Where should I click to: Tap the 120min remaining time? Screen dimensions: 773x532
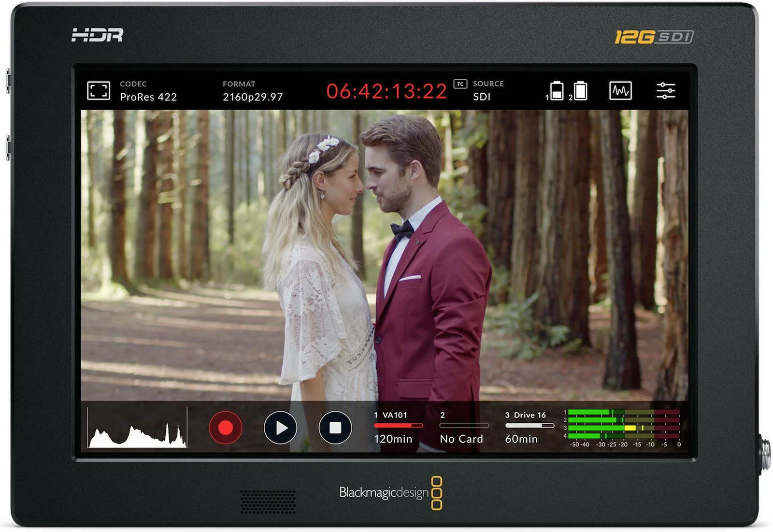(x=393, y=439)
